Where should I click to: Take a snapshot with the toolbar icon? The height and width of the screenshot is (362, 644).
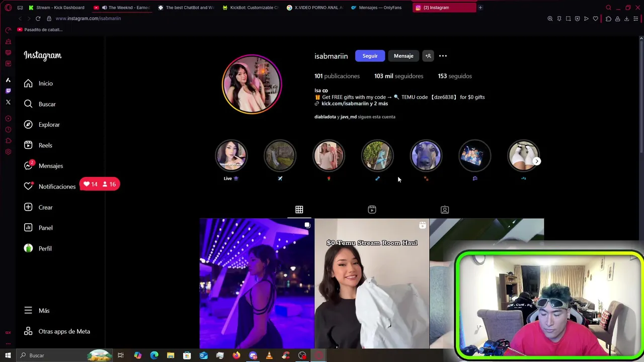click(x=568, y=19)
